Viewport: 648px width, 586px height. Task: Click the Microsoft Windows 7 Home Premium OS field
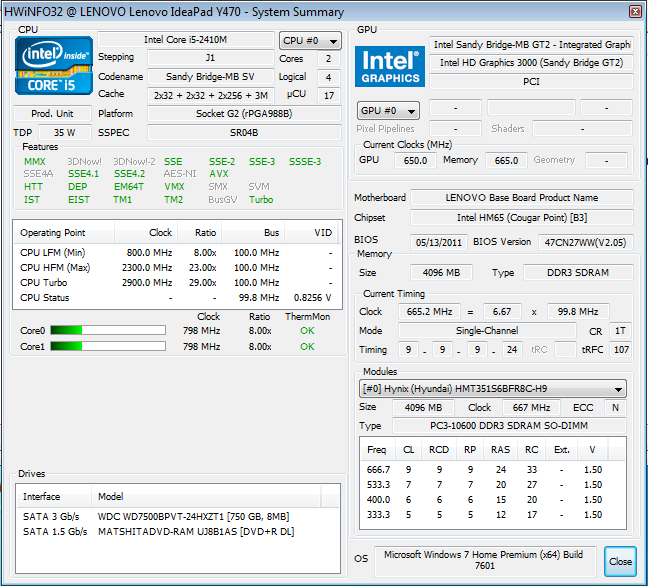point(485,561)
